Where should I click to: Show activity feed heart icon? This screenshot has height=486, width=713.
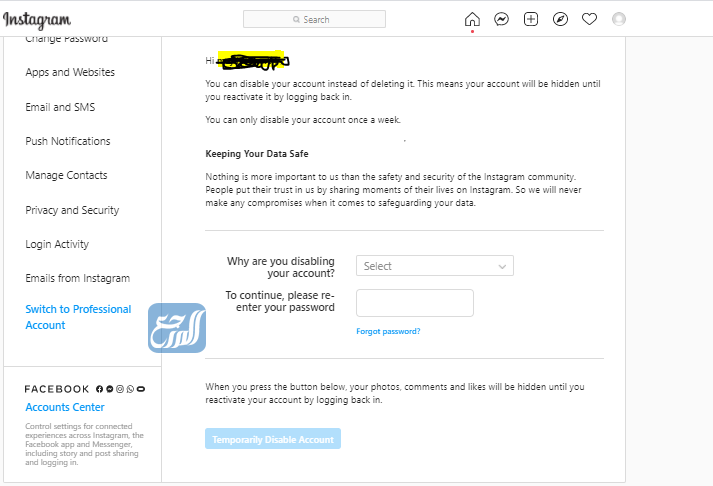589,19
